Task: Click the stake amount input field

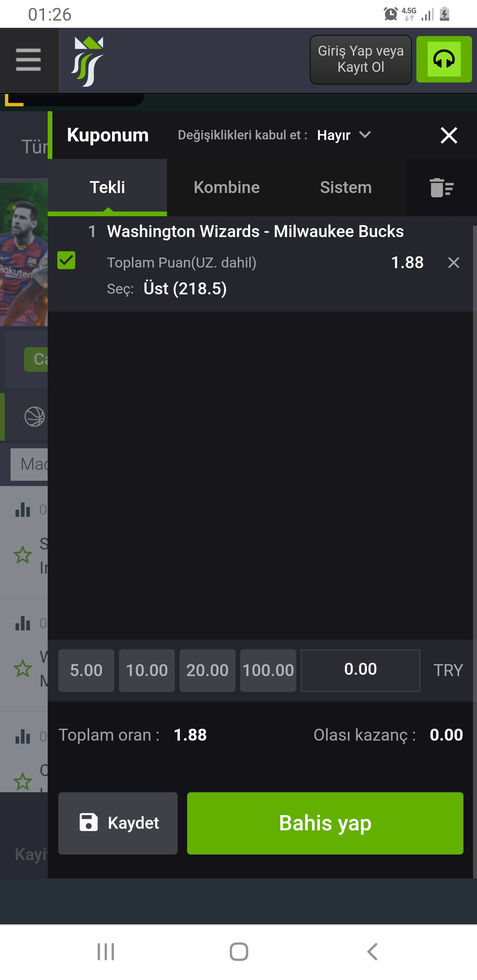Action: 360,670
